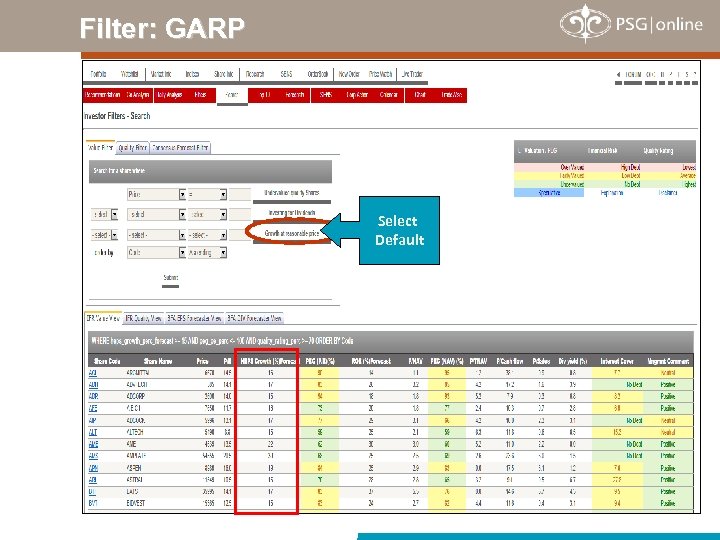
Task: Open the OrderBook navigation item
Action: 318,74
